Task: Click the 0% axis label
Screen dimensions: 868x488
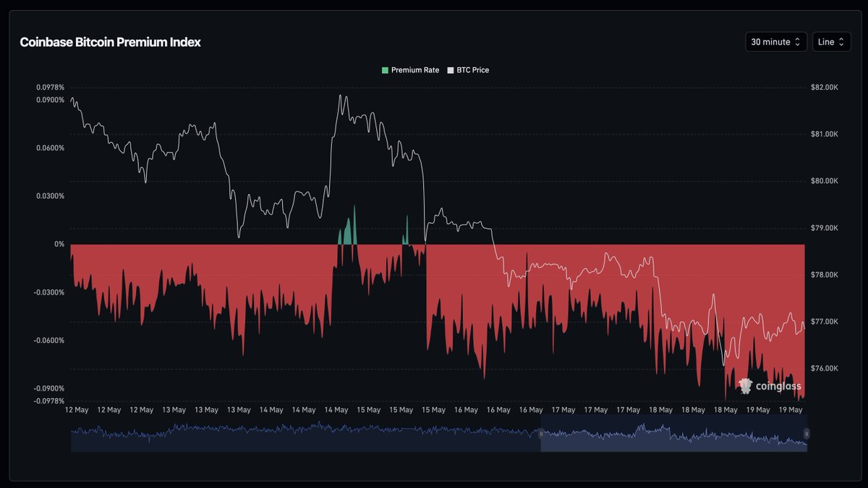Action: (x=59, y=244)
